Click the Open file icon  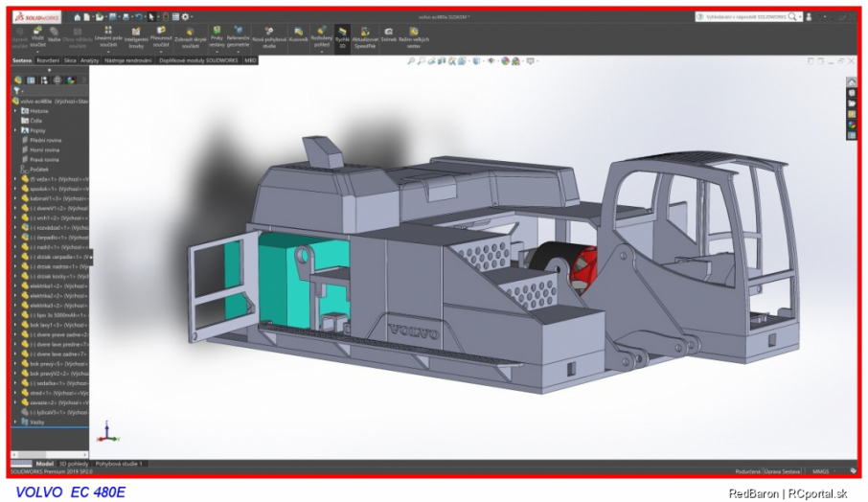(x=100, y=17)
